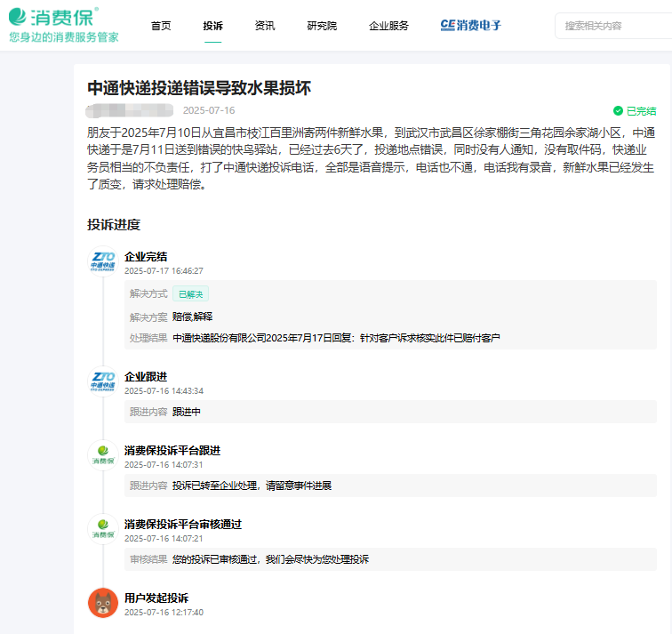This screenshot has width=672, height=634.
Task: Click the 用户发起投诉 step title
Action: coord(156,598)
